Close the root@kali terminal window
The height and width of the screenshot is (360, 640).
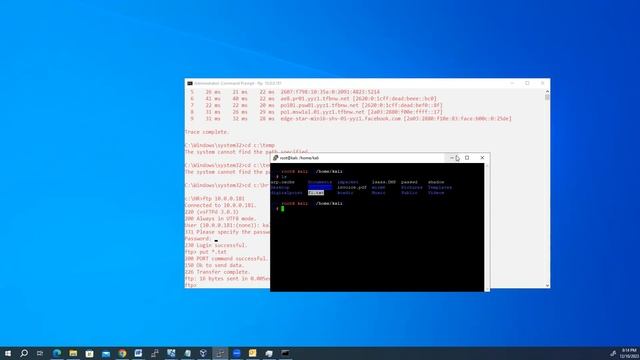pyautogui.click(x=482, y=158)
